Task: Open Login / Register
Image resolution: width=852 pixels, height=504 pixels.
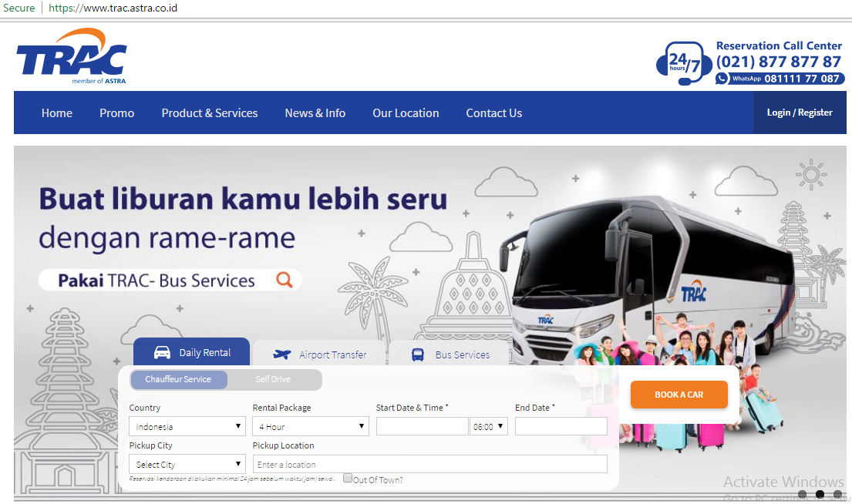Action: point(800,112)
